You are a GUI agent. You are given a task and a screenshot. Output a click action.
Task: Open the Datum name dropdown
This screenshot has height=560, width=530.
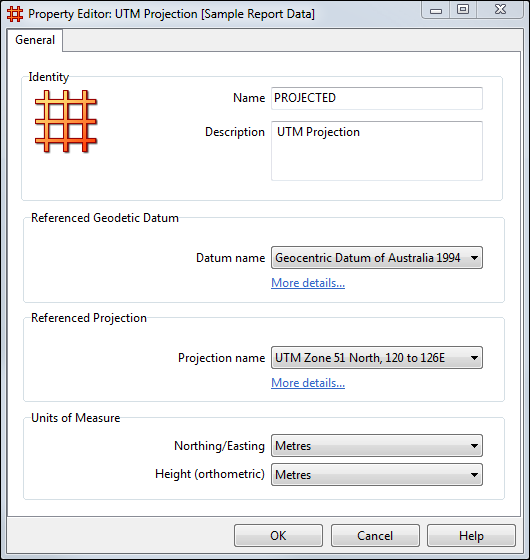pyautogui.click(x=377, y=258)
